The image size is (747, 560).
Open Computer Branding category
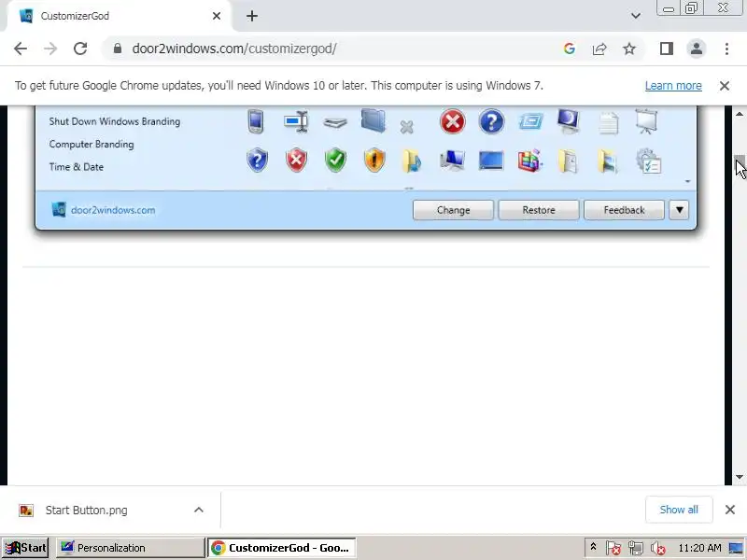92,144
